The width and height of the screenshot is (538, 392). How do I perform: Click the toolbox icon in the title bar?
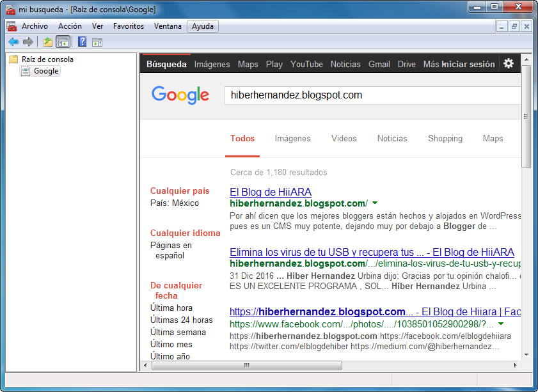[x=10, y=9]
